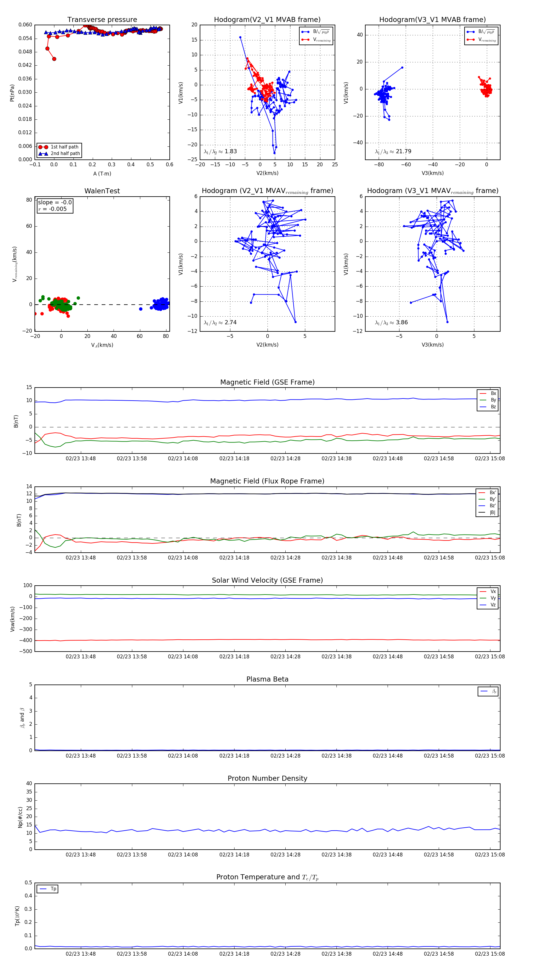Click the "Magnetic Field (Flux Rope Frame)" title
The image size is (535, 980).
pos(267,481)
